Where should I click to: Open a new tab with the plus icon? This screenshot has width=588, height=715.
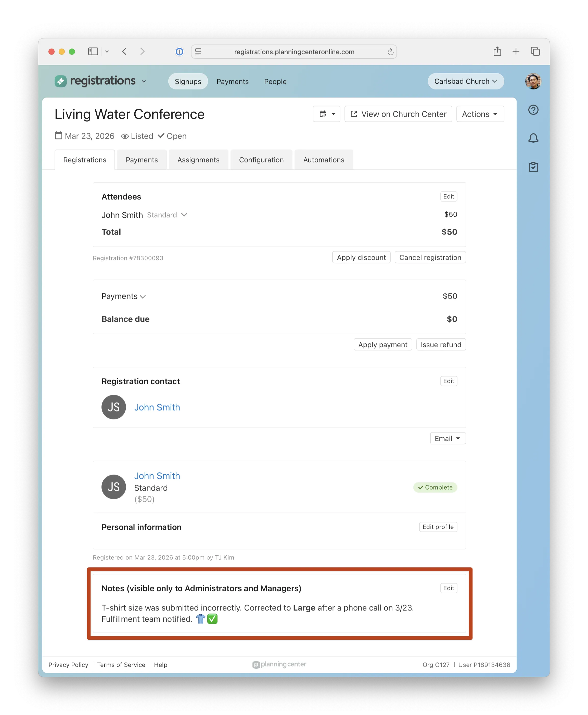[x=516, y=52]
